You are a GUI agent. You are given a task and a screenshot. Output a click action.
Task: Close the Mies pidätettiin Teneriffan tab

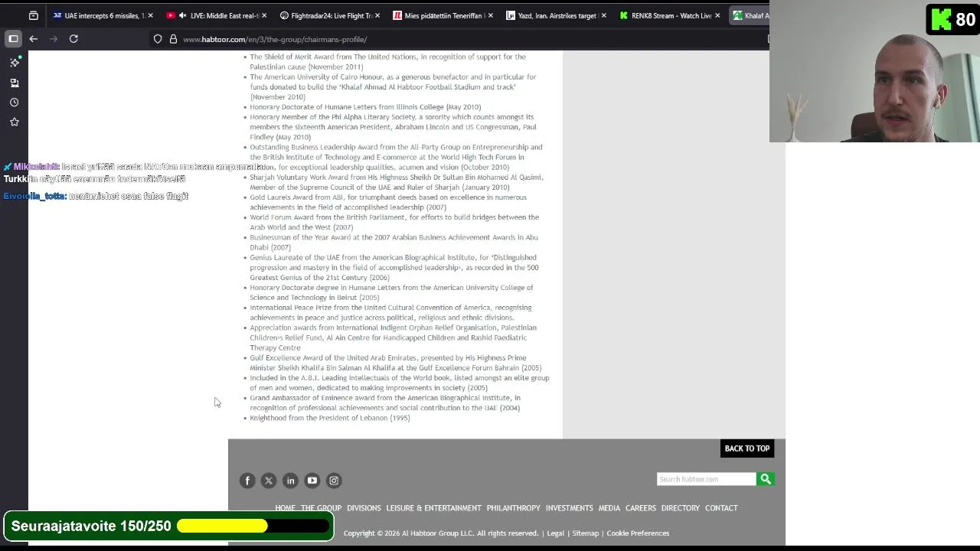pyautogui.click(x=490, y=15)
